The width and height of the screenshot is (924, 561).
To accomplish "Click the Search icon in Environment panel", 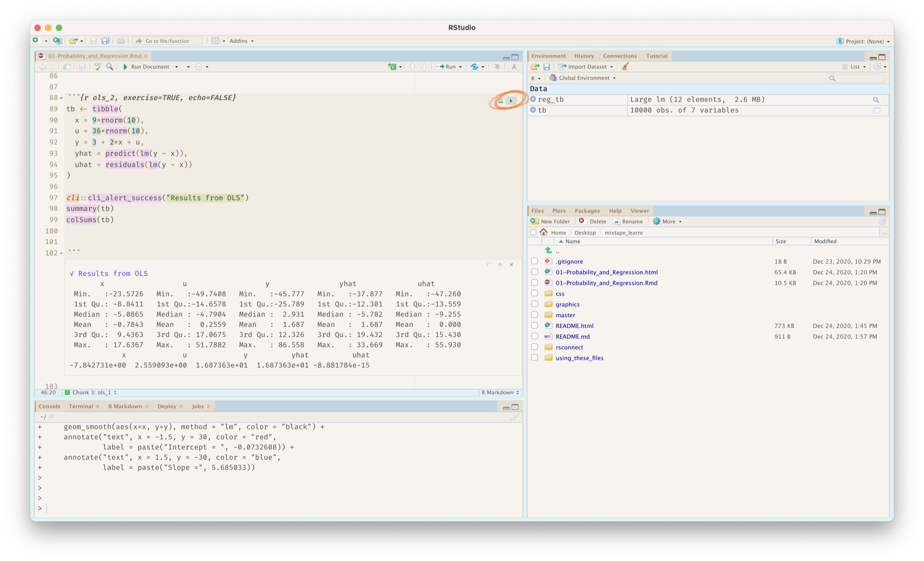I will 832,78.
